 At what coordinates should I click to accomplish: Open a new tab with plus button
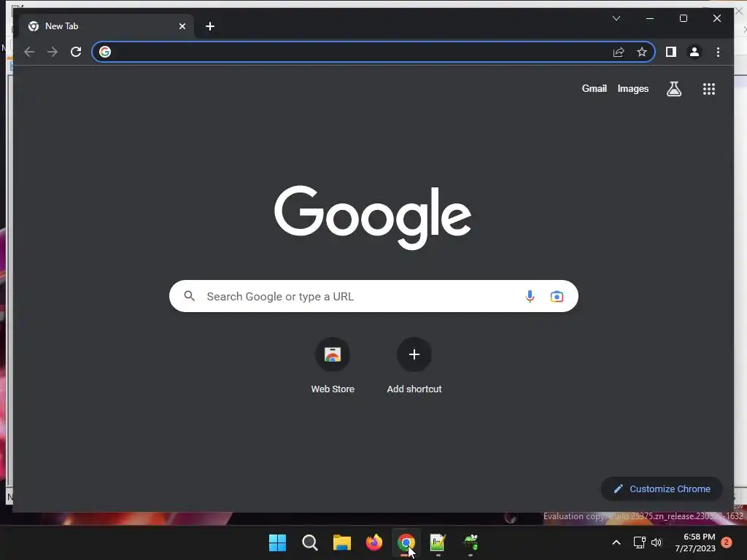209,26
